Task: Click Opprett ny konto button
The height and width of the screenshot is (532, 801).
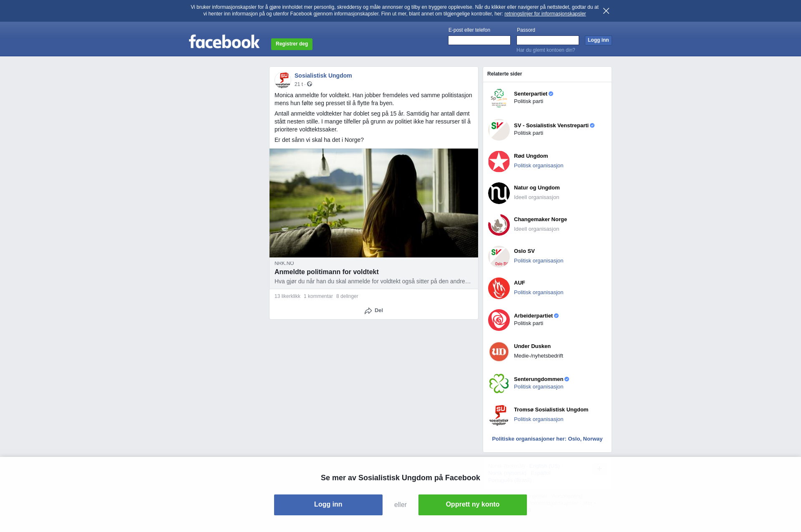Action: (x=472, y=504)
